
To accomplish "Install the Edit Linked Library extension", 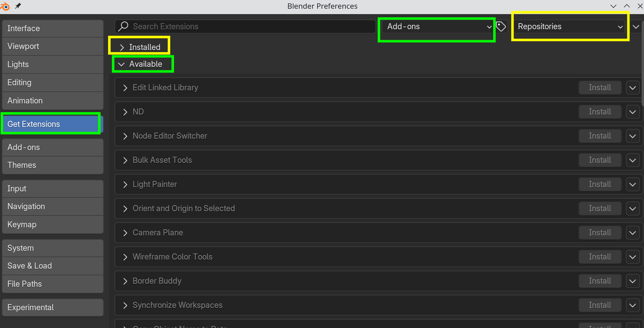I will 600,88.
